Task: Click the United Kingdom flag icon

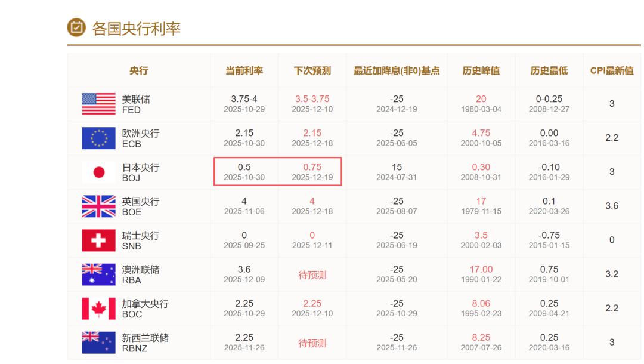Action: [x=98, y=206]
